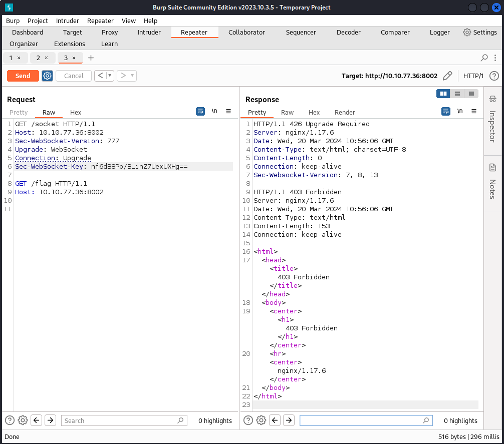Viewport: 504px width, 444px height.
Task: Open Repeater send settings gear
Action: click(x=47, y=76)
